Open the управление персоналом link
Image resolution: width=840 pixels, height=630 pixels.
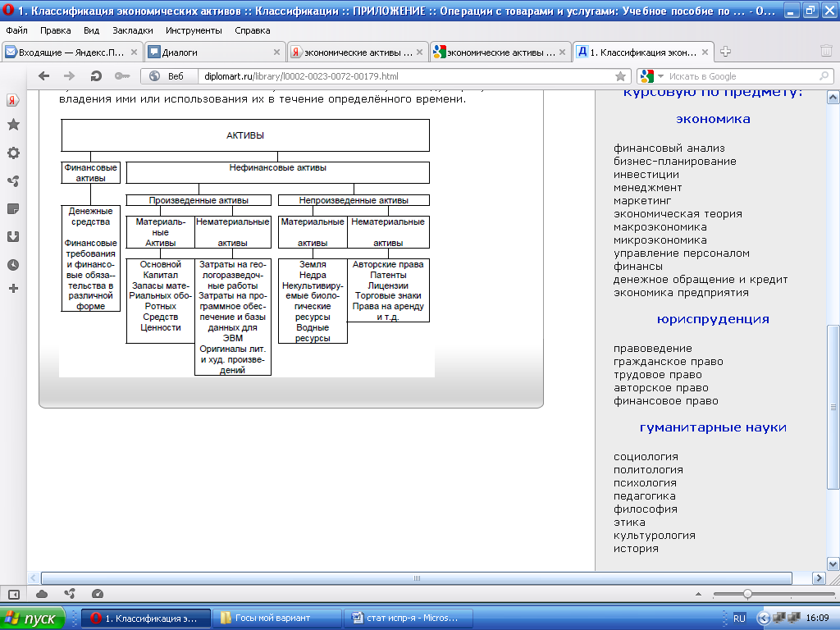tap(682, 253)
